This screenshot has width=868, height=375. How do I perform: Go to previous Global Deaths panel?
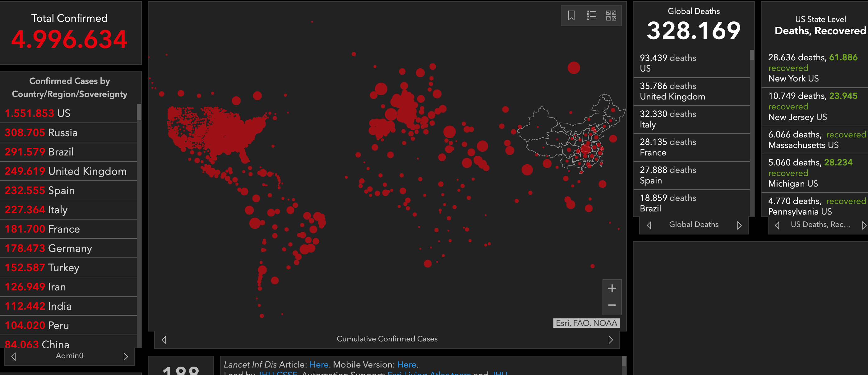coord(649,225)
